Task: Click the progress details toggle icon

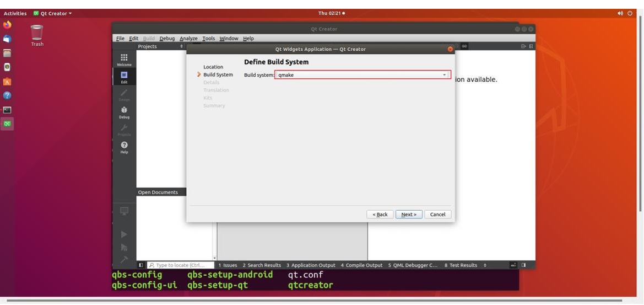Action: point(513,265)
